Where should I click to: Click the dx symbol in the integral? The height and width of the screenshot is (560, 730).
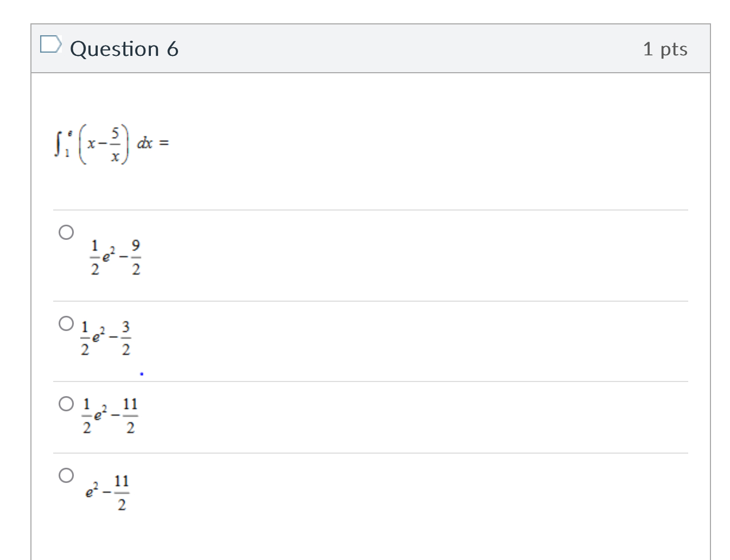click(145, 142)
